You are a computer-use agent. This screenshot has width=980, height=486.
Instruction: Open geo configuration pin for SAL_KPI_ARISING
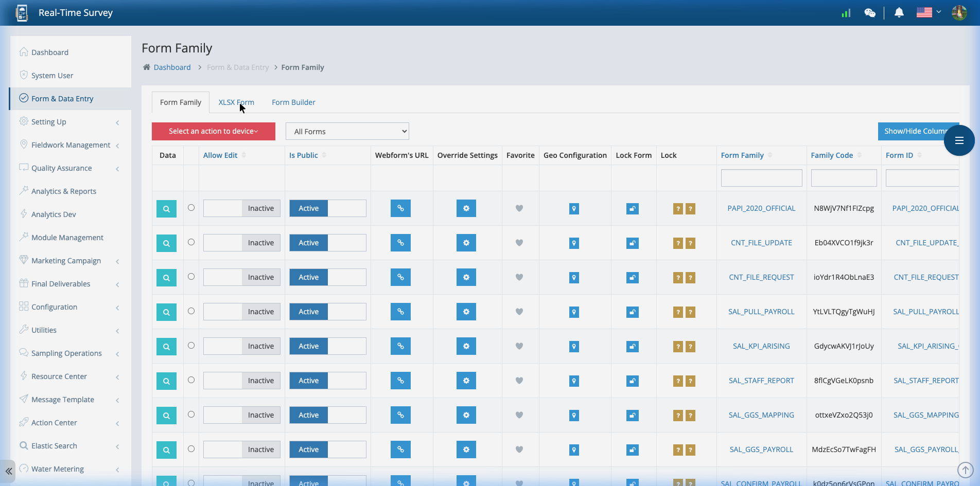(574, 346)
